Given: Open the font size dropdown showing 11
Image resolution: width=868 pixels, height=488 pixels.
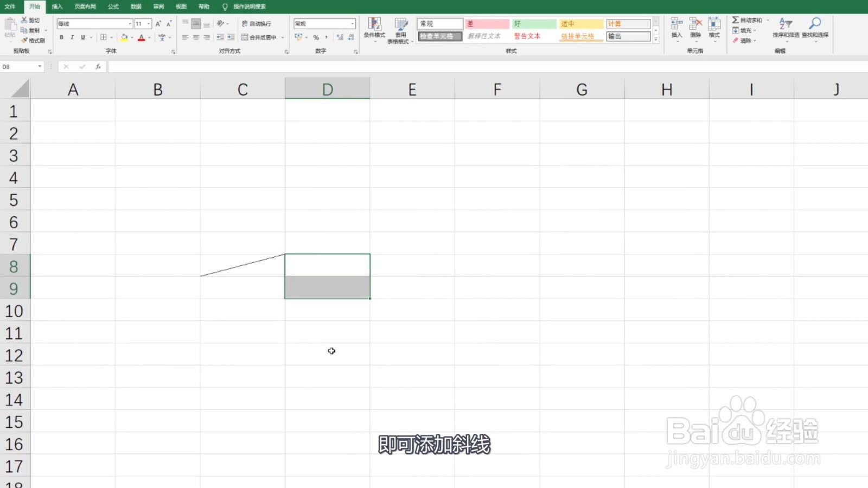Looking at the screenshot, I should (x=149, y=24).
